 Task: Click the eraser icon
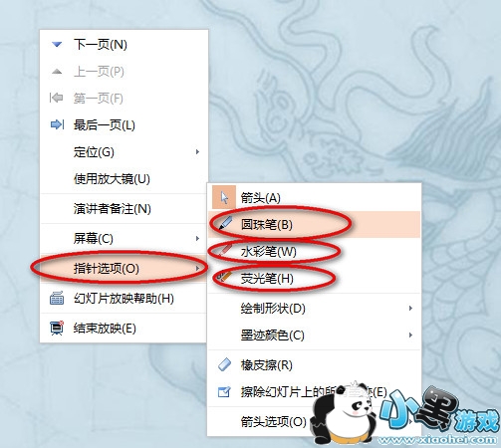tap(224, 364)
